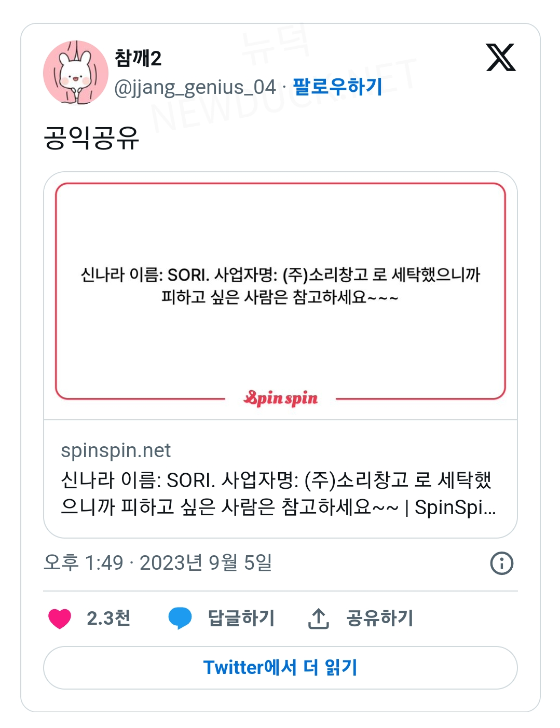Click the 2.3천 like count
The width and height of the screenshot is (560, 728).
pos(108,619)
